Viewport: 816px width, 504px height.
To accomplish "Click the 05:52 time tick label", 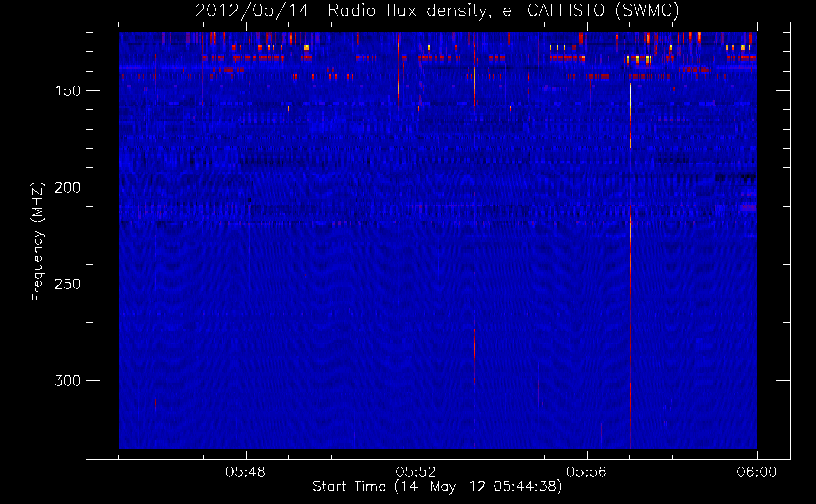I will [x=416, y=472].
